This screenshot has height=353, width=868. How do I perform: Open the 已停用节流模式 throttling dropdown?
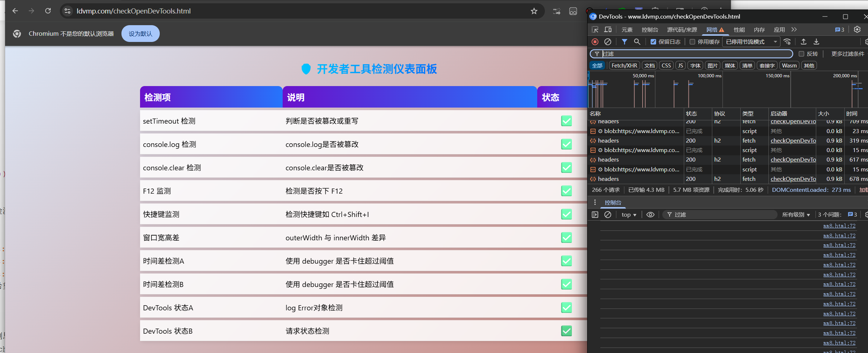pyautogui.click(x=751, y=42)
